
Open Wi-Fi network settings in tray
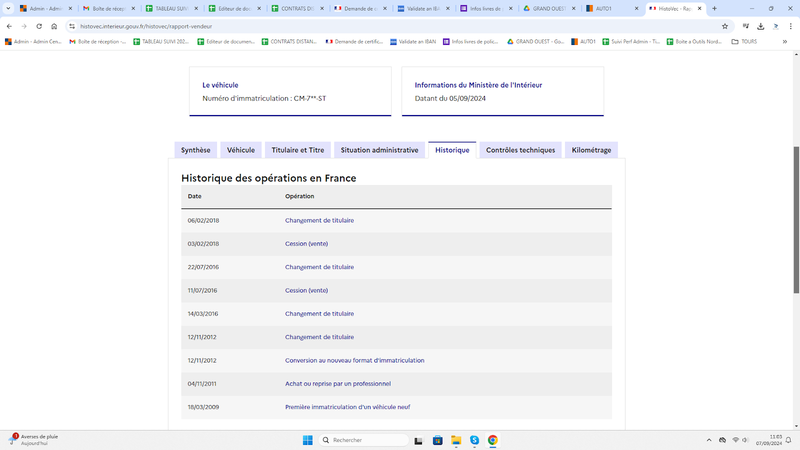tap(735, 440)
